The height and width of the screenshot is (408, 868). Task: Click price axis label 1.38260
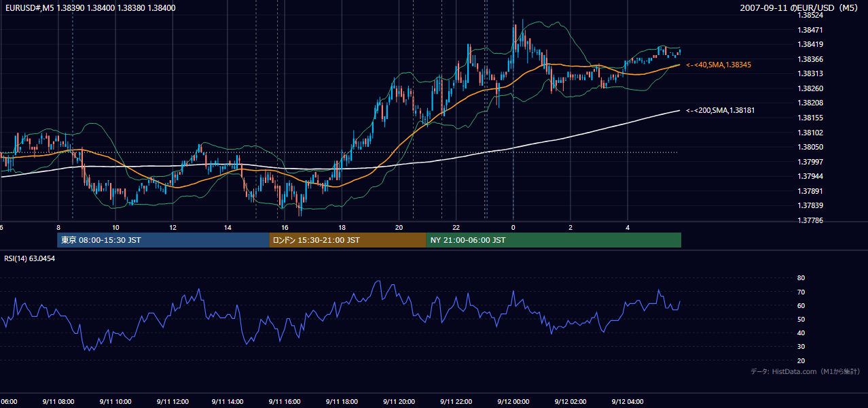810,88
